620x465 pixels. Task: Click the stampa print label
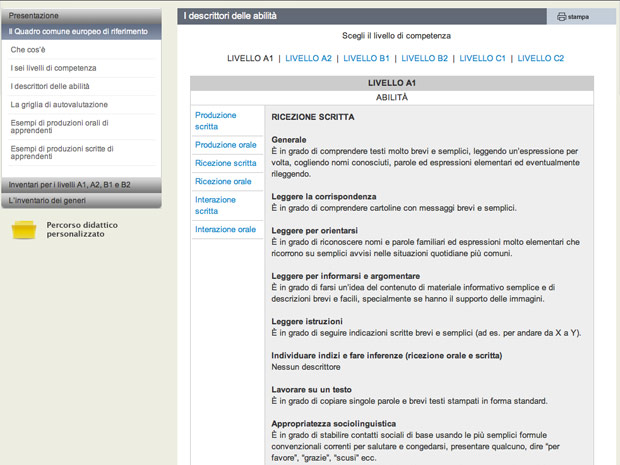pyautogui.click(x=578, y=17)
